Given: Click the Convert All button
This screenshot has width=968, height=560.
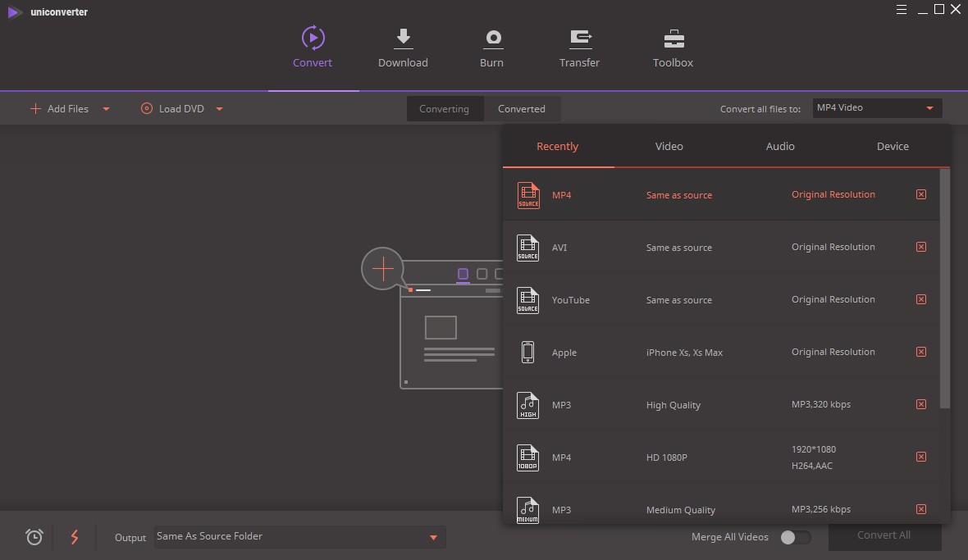Looking at the screenshot, I should [x=885, y=535].
